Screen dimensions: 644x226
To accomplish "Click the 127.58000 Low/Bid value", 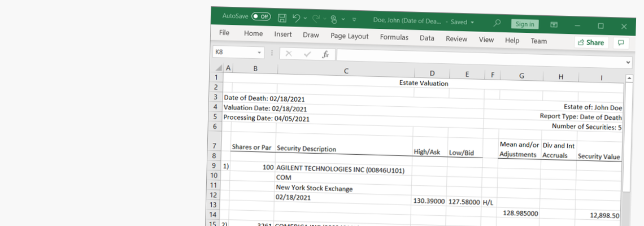I will 464,202.
